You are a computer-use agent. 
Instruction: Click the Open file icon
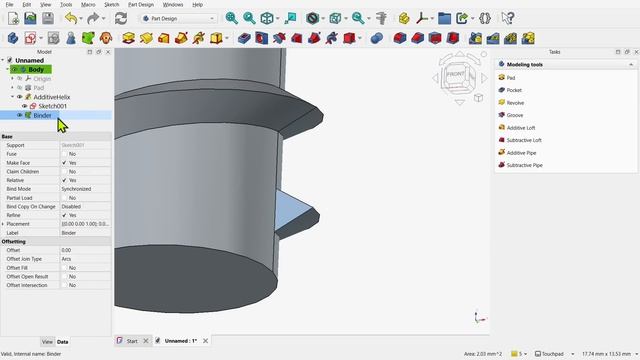click(30, 18)
